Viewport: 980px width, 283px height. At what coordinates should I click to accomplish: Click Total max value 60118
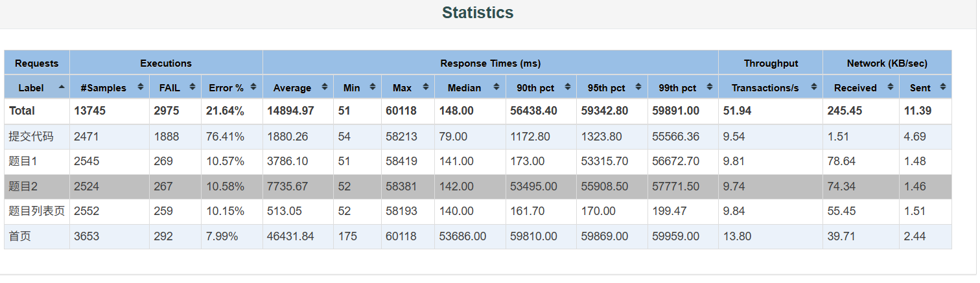(401, 111)
